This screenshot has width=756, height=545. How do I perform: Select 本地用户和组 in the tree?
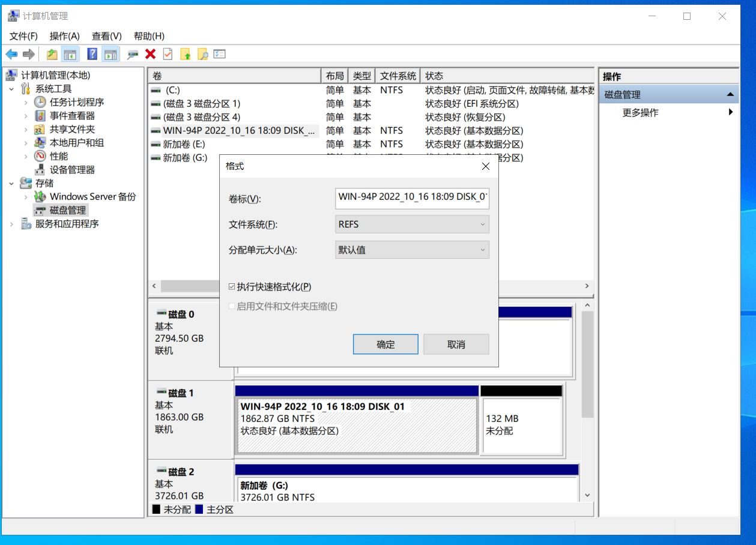point(77,143)
